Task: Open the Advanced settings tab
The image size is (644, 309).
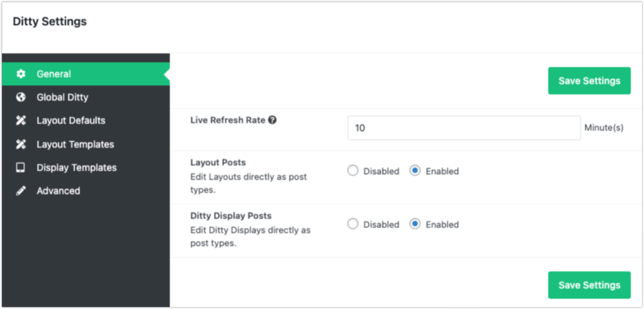Action: [x=86, y=191]
